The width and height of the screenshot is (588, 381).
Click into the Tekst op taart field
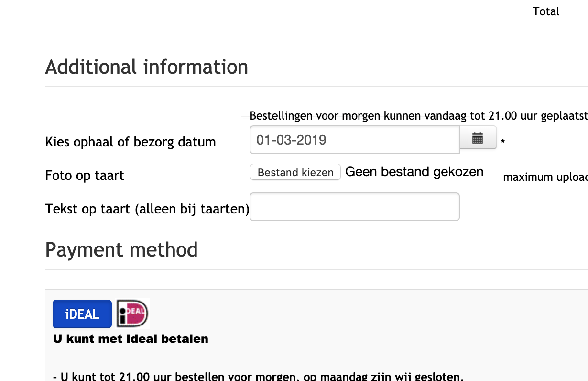[354, 207]
